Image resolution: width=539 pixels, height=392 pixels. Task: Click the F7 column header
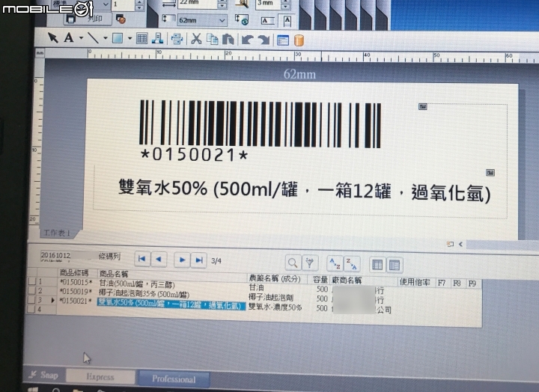pos(442,283)
